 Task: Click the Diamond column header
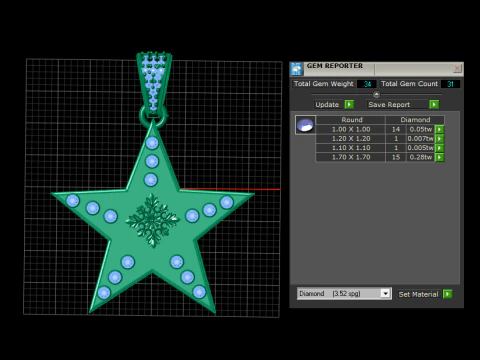[x=415, y=120]
